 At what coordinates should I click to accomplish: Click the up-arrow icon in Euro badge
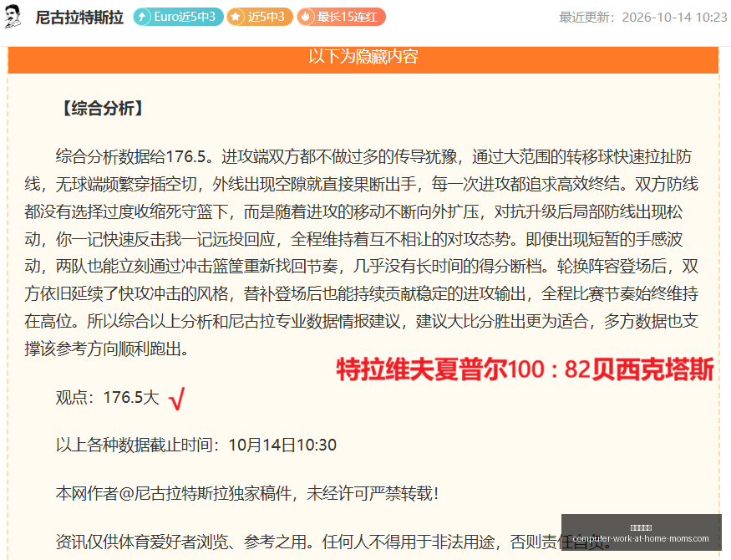142,17
